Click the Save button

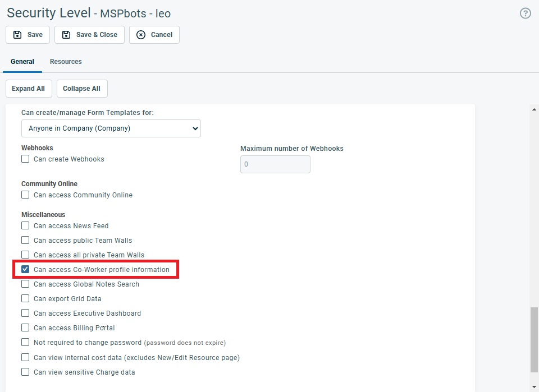(x=28, y=35)
